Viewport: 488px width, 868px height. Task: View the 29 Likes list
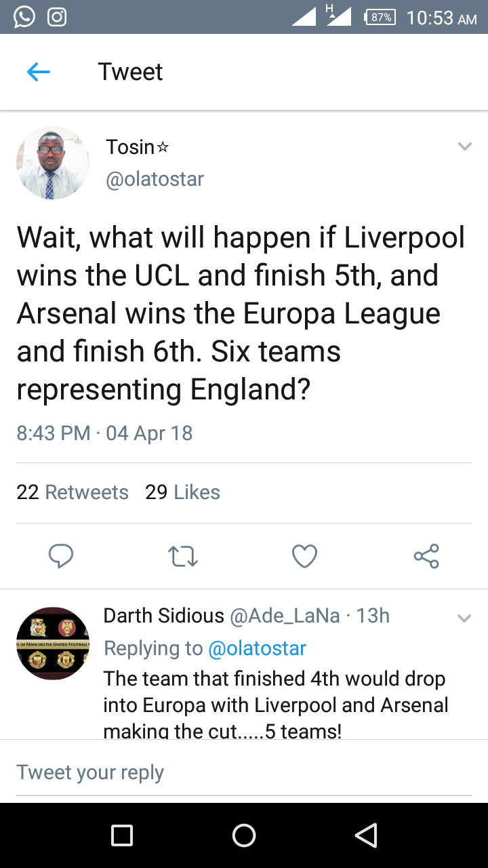click(182, 492)
